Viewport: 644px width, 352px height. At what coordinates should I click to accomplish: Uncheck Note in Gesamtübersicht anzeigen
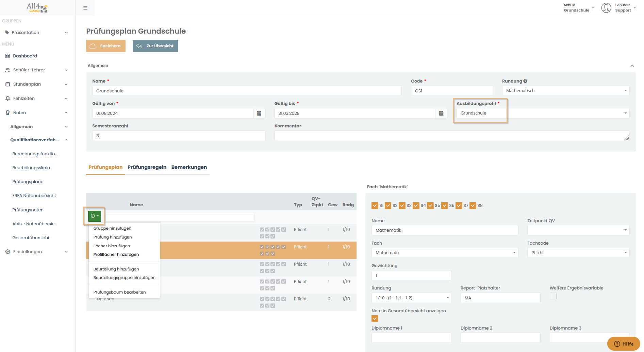pyautogui.click(x=375, y=319)
